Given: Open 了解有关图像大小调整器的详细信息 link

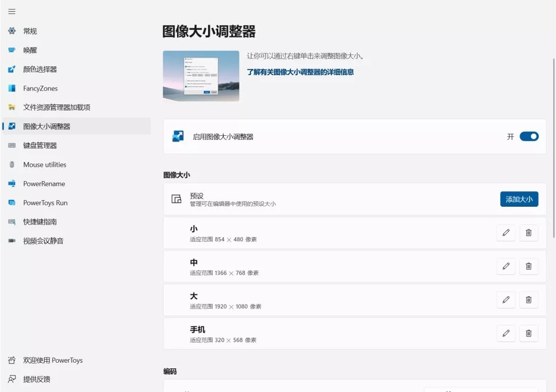Looking at the screenshot, I should [x=300, y=72].
